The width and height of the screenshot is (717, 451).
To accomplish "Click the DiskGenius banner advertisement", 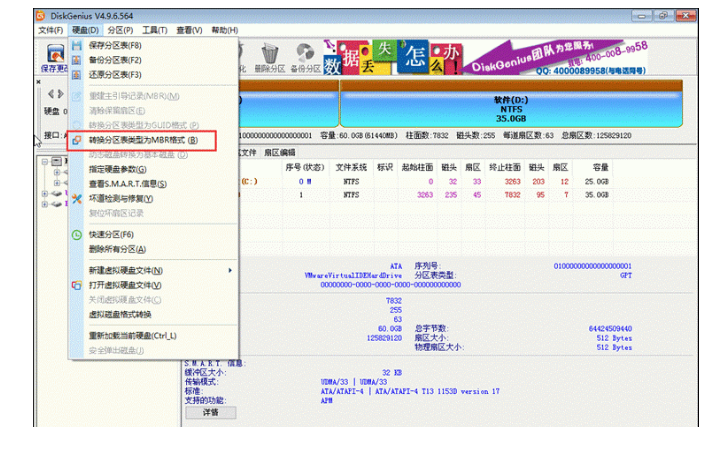I will [486, 57].
